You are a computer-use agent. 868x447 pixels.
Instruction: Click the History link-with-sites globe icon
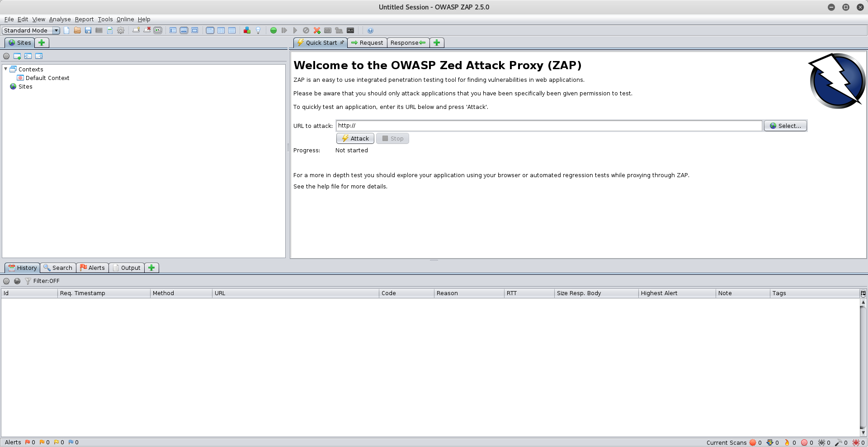[x=17, y=281]
